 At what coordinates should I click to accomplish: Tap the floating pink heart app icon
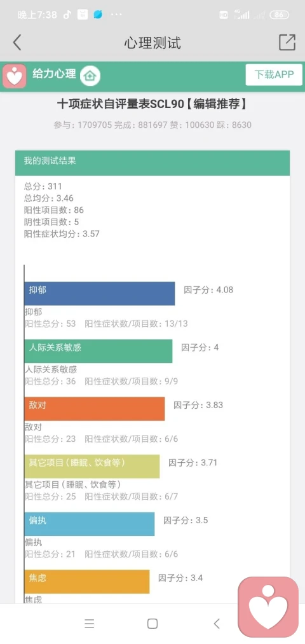[x=268, y=607]
